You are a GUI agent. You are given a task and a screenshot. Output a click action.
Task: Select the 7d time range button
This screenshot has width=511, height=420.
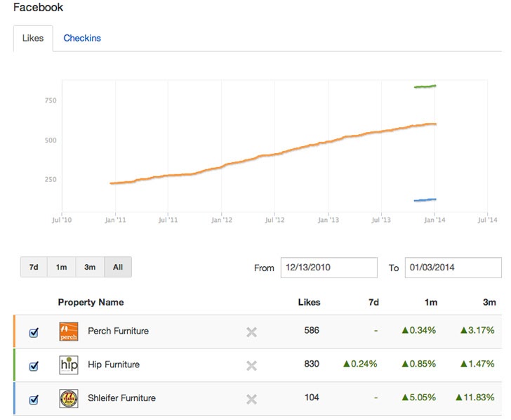(34, 268)
